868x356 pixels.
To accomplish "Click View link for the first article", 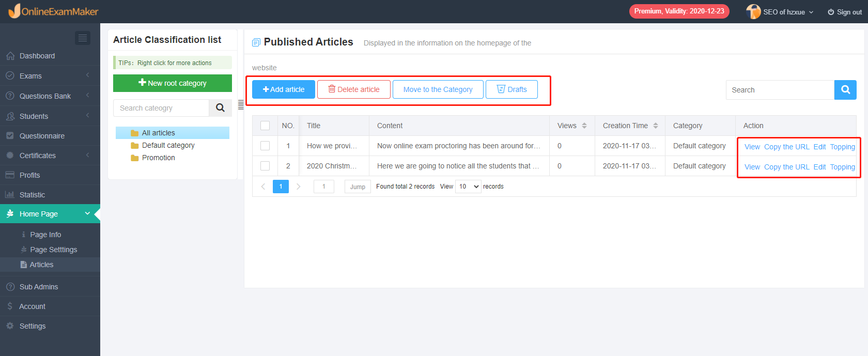I will point(752,147).
